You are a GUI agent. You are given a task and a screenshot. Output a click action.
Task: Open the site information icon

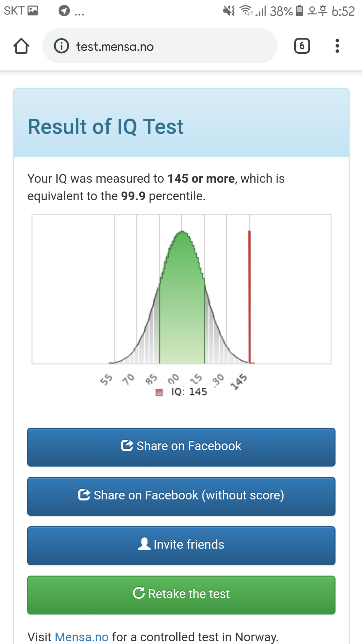[61, 46]
